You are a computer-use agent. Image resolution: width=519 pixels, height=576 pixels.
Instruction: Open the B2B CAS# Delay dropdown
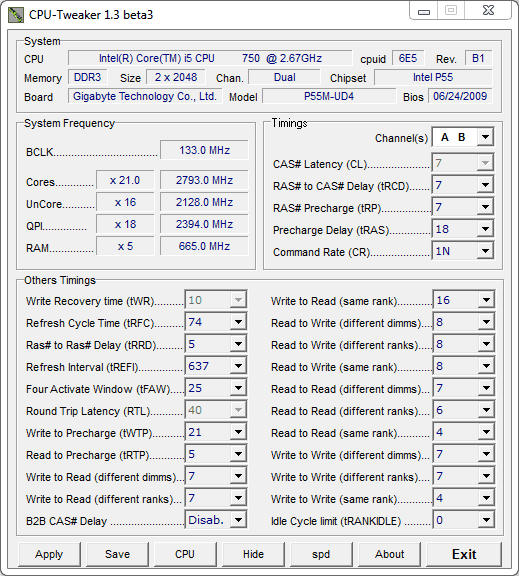point(238,520)
